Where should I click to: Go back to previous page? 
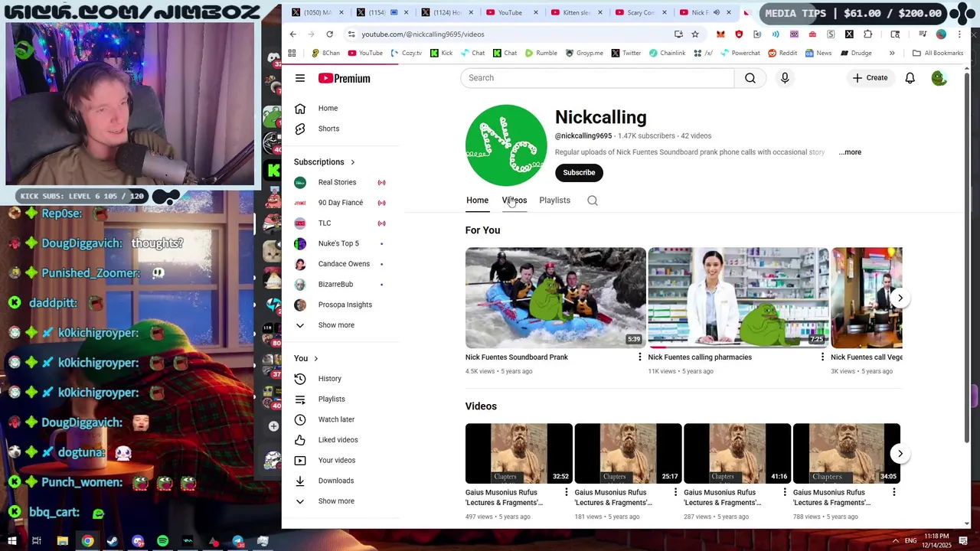(292, 34)
